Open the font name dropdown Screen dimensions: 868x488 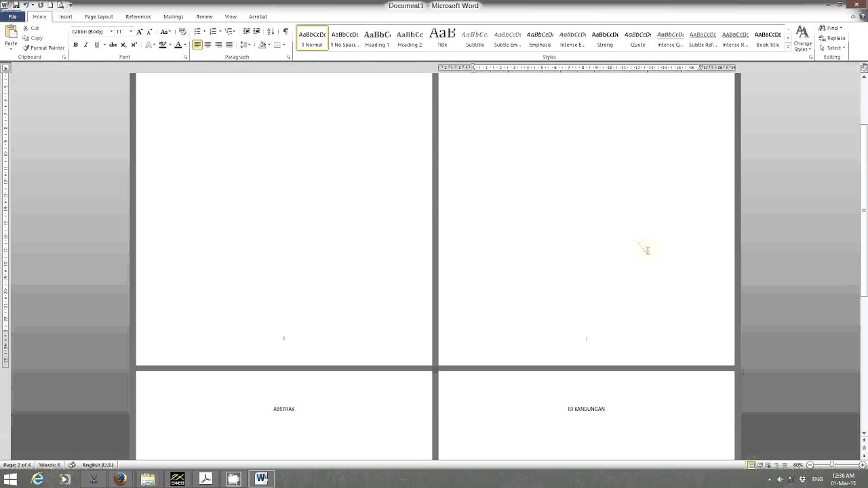[x=111, y=32]
